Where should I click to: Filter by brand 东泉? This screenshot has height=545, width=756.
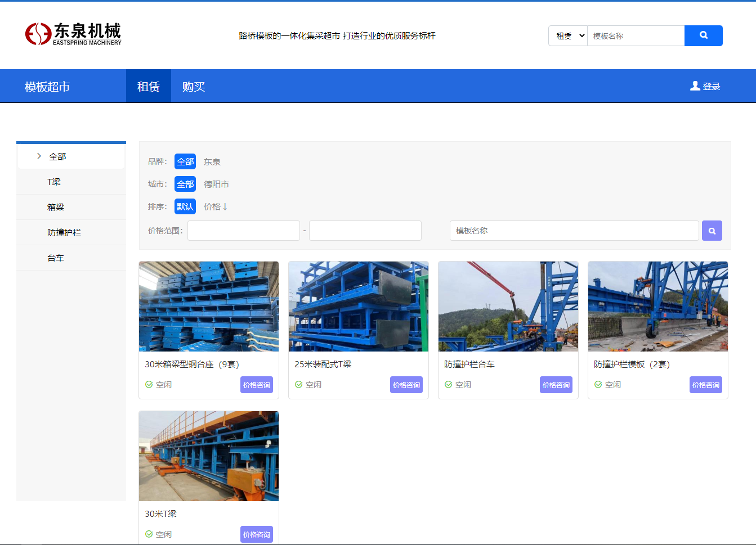[x=212, y=161]
